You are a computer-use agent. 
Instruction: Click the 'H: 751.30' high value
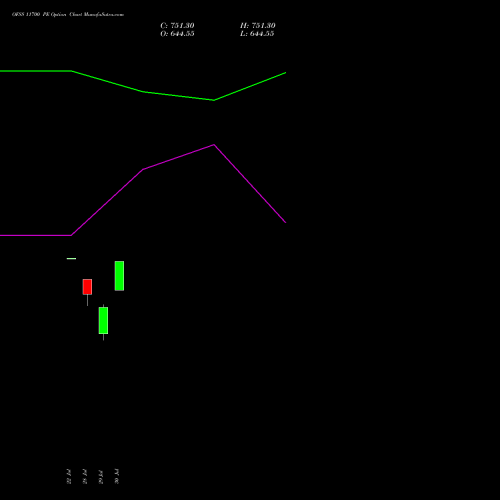coord(258,26)
